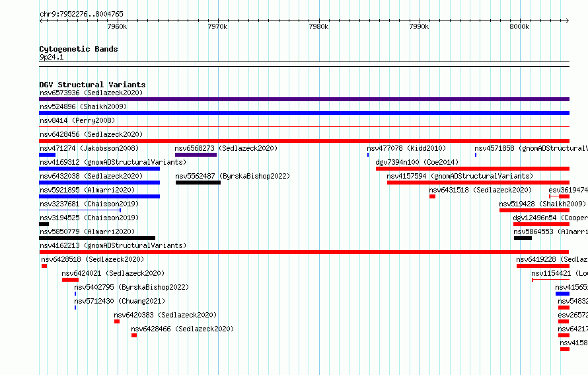Screen dimensions: 588x375
Task: Click the black nsv5562487 variant bar
Action: pyautogui.click(x=198, y=183)
